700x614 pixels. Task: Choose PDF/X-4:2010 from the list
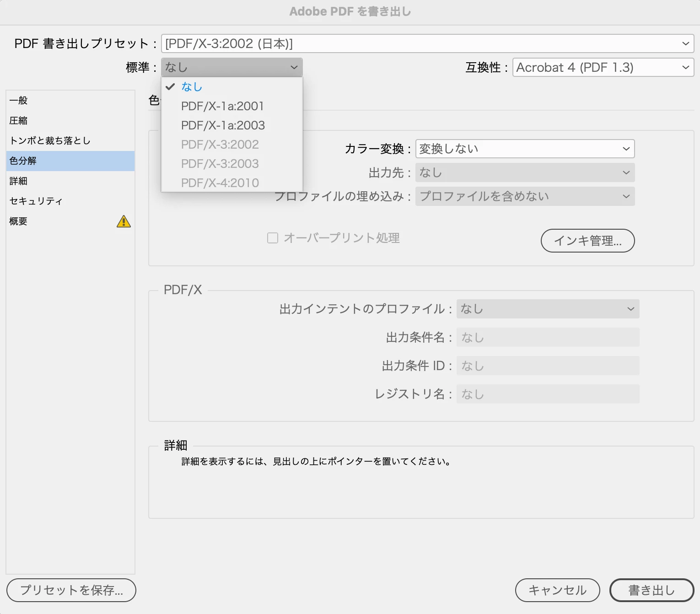tap(232, 183)
